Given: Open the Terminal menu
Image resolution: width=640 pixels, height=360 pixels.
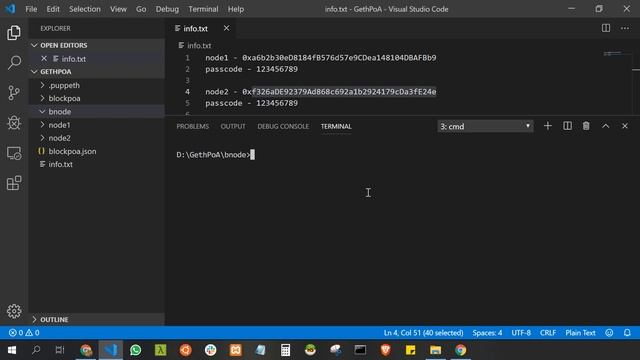Looking at the screenshot, I should pos(203,9).
